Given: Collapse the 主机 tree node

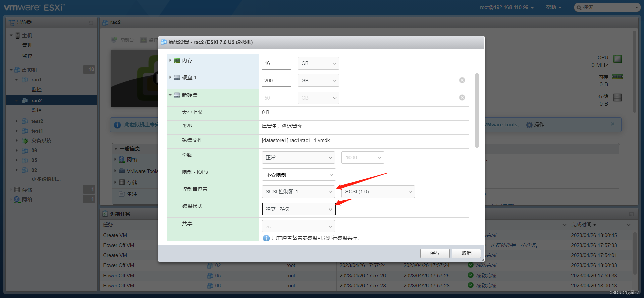Looking at the screenshot, I should [11, 35].
